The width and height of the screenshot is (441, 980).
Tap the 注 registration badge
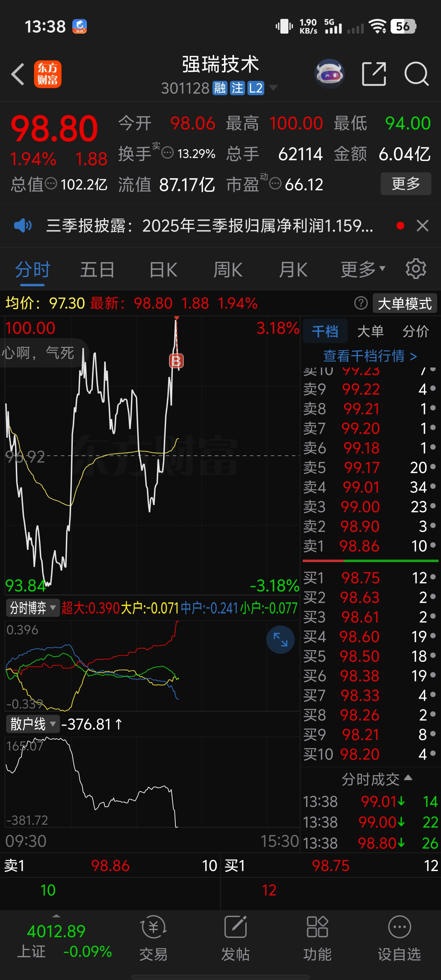pyautogui.click(x=237, y=88)
